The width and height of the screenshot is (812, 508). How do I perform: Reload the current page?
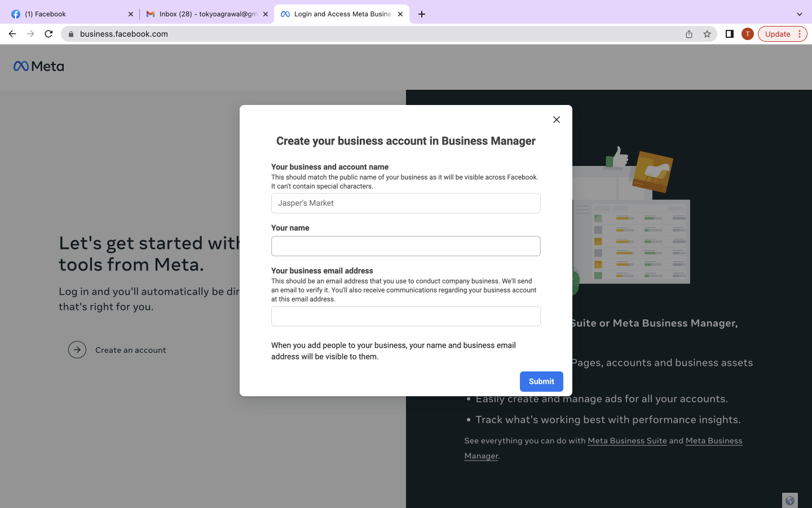point(48,34)
